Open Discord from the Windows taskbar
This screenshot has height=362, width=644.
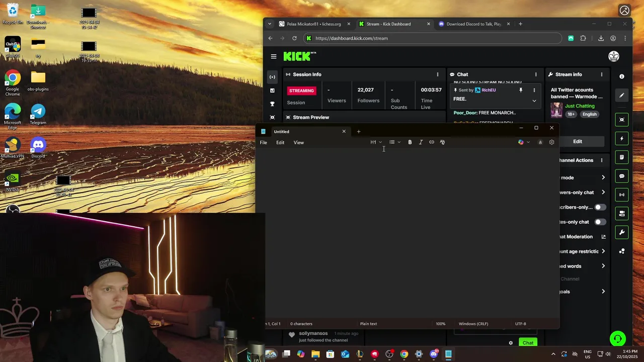click(x=434, y=354)
